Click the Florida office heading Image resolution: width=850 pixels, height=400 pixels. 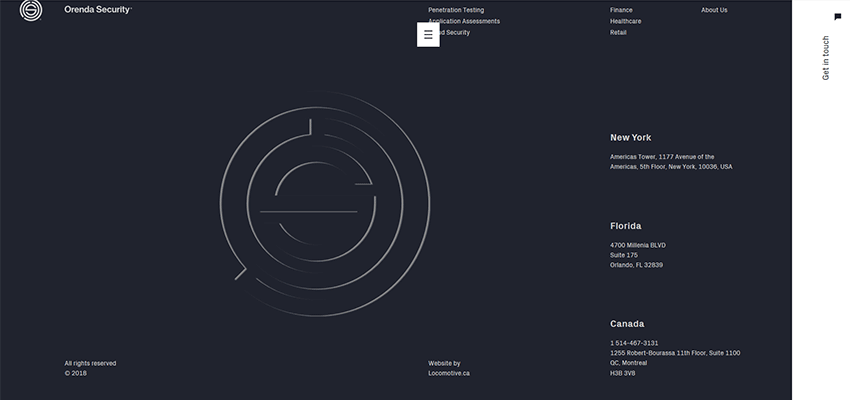tap(625, 226)
